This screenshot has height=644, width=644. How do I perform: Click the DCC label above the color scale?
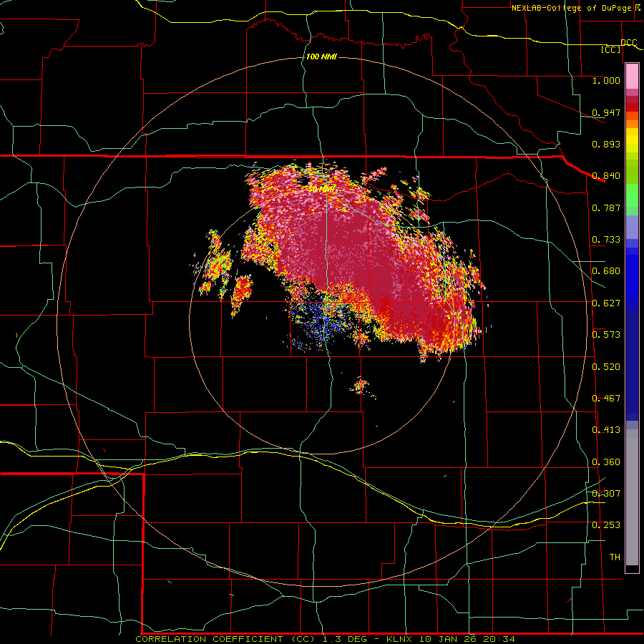point(628,42)
